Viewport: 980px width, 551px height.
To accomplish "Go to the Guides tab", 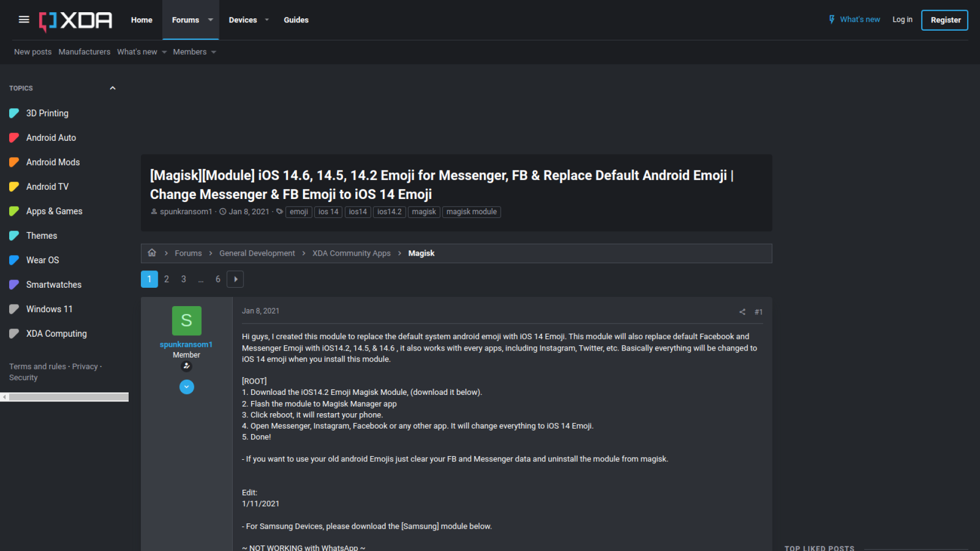I will (x=296, y=20).
